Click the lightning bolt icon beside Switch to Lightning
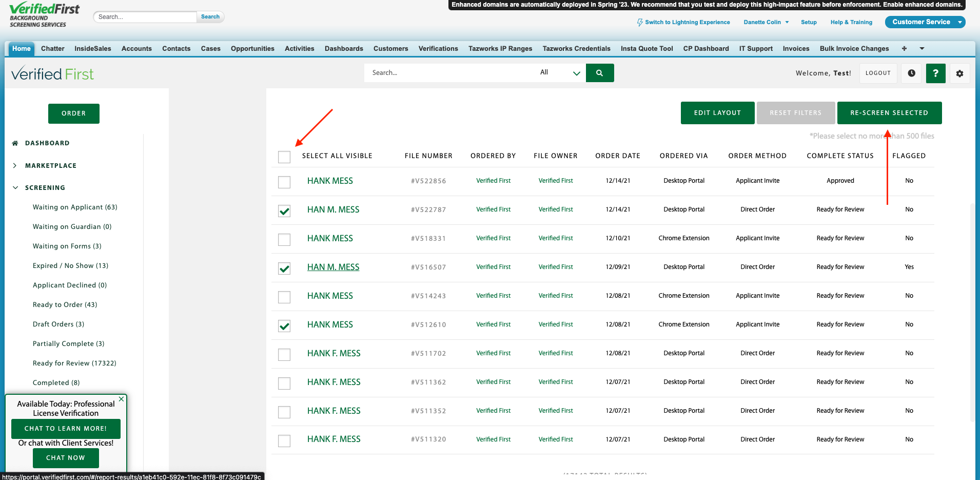 [x=640, y=23]
